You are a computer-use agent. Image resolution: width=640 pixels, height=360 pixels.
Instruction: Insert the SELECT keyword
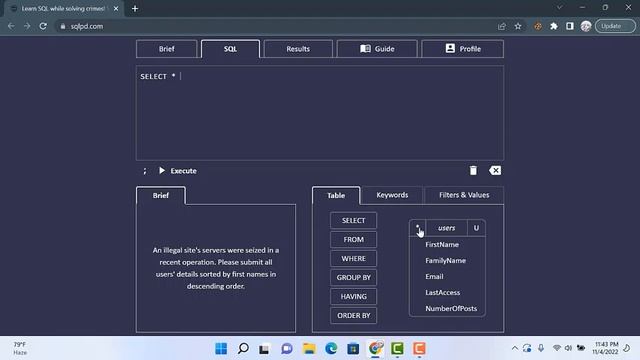point(353,220)
